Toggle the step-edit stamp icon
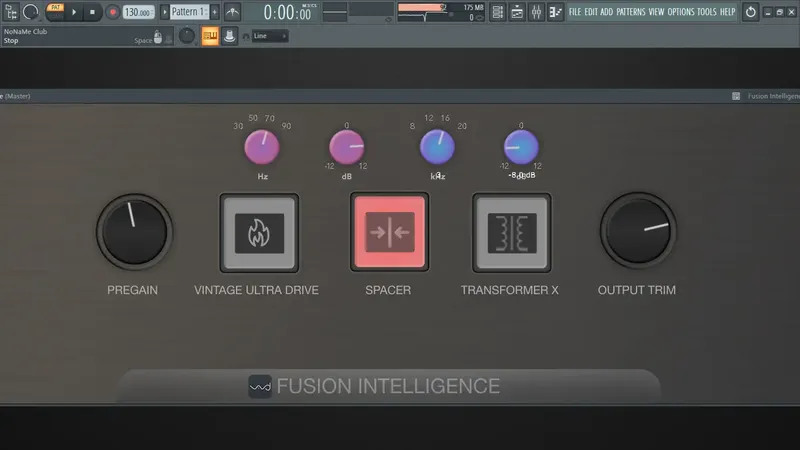The image size is (800, 450). (230, 36)
